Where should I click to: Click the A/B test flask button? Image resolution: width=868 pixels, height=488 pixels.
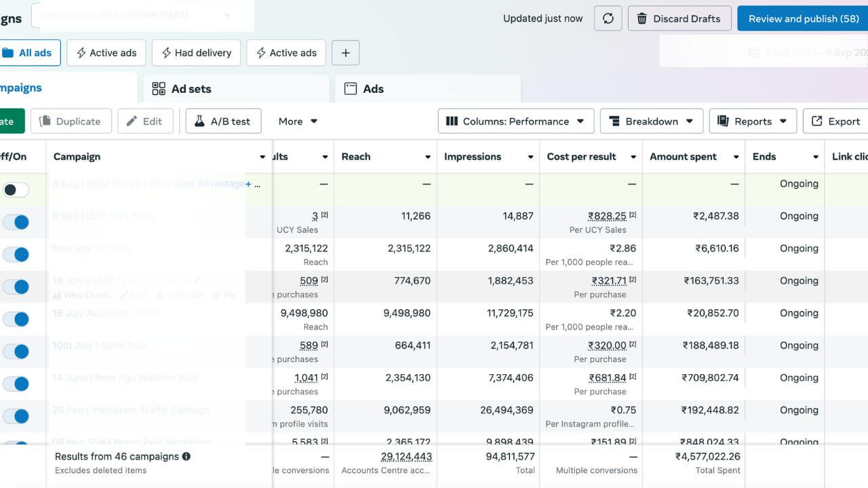coord(223,121)
